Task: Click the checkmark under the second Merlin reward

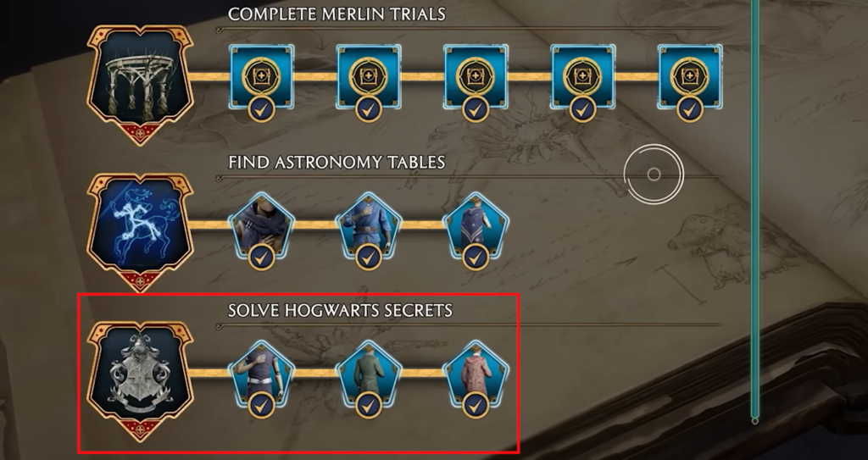Action: point(369,109)
